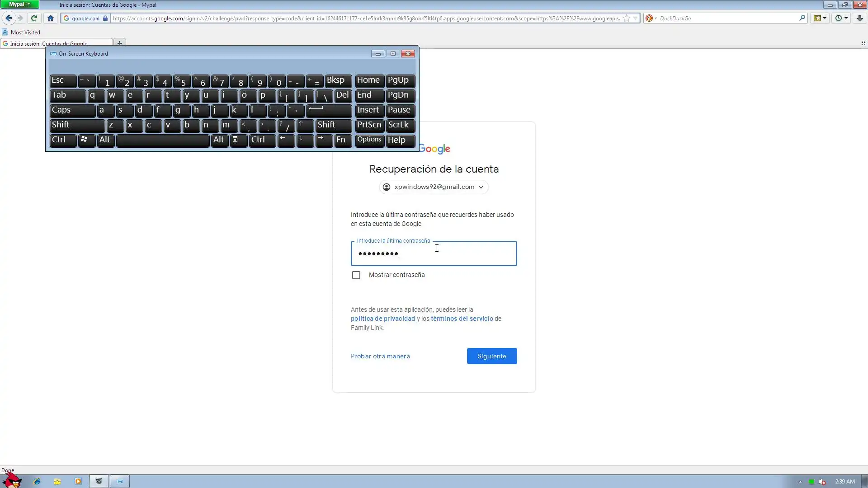Click the DuckDuckGo search magnifier icon
The height and width of the screenshot is (488, 868).
coord(802,18)
